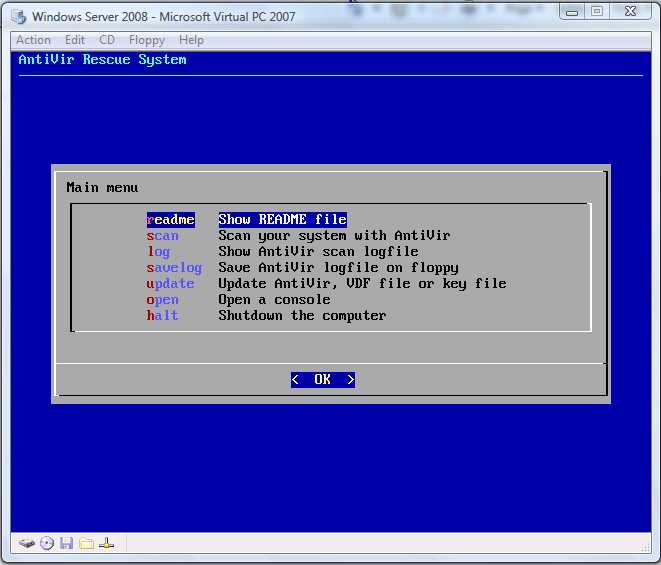Open the Edit menu
661x565 pixels.
(75, 40)
